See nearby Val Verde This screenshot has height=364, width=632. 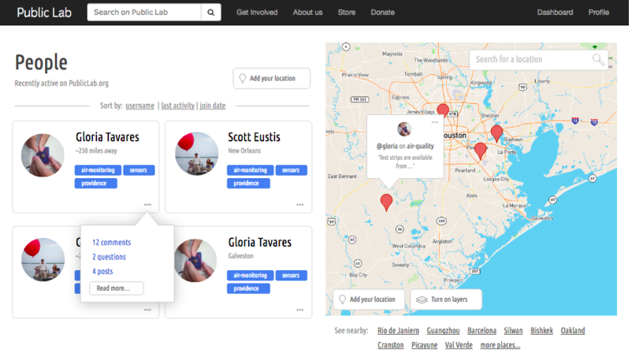[459, 345]
